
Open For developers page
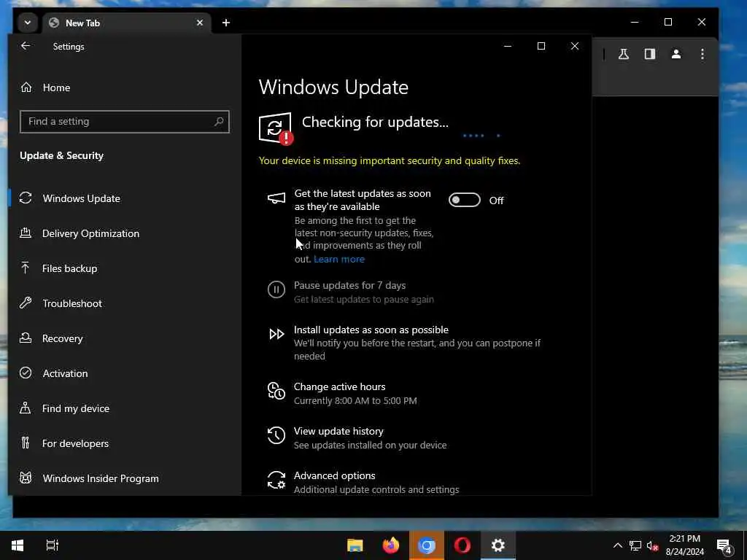point(75,444)
